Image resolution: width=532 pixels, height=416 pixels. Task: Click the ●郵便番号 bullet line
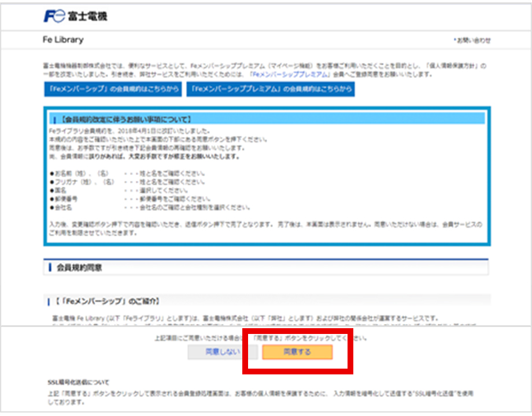130,199
